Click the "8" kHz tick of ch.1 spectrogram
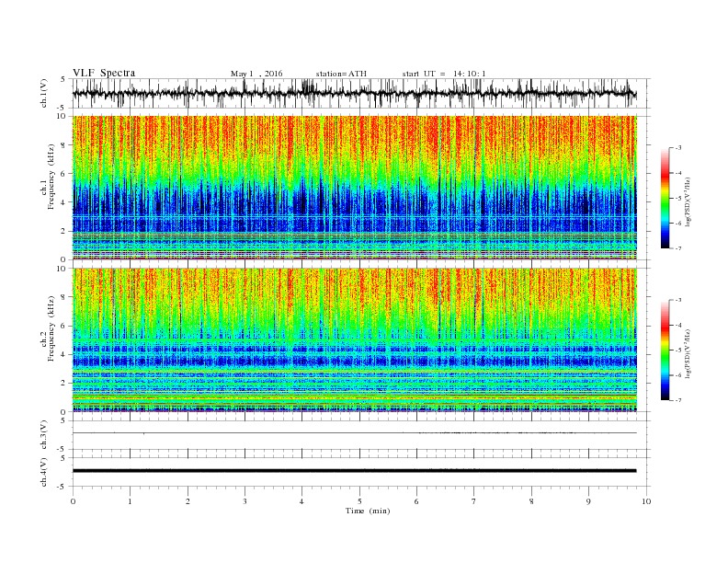Viewport: 728px width, 563px height. click(x=64, y=145)
